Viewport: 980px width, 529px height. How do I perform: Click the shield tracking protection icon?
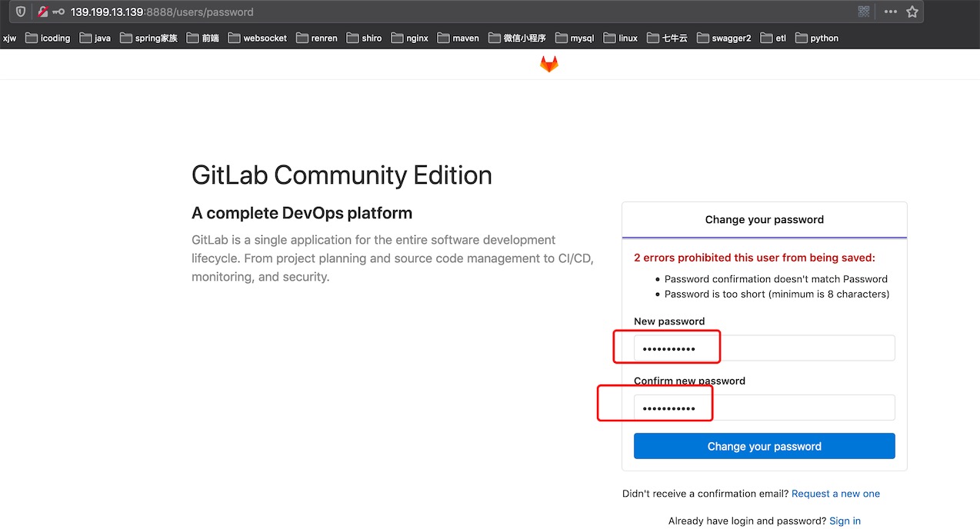point(21,12)
